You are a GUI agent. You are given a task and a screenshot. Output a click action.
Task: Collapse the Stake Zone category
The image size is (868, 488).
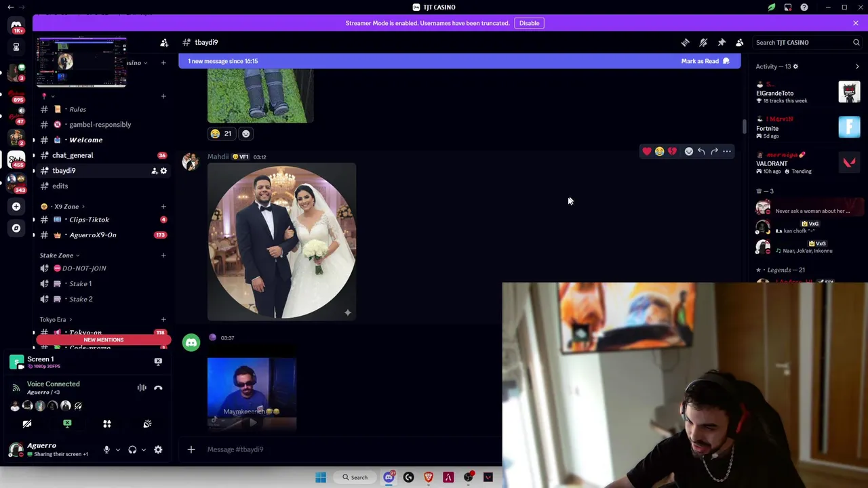[60, 256]
